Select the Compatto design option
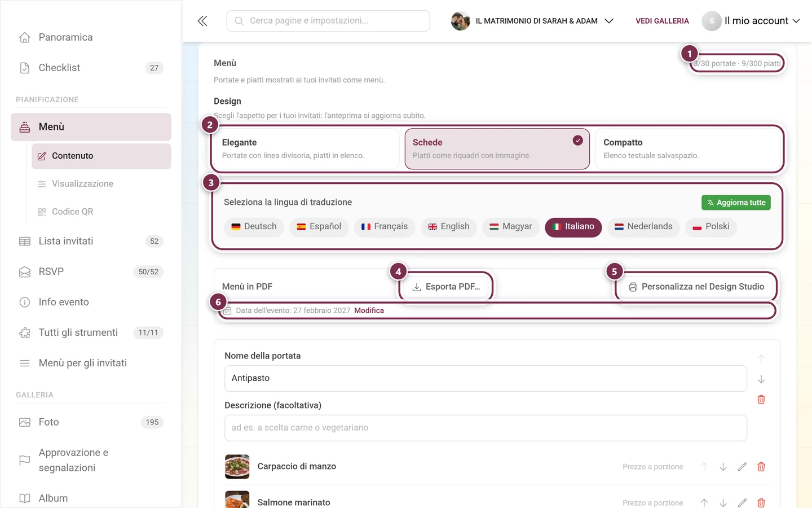Screen dimensions: 812x508 coord(688,149)
